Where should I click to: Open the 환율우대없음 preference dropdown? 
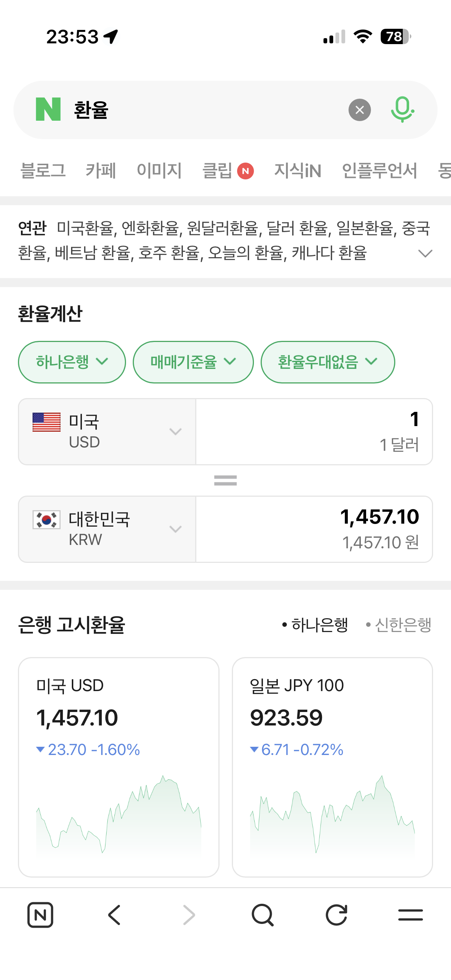327,362
